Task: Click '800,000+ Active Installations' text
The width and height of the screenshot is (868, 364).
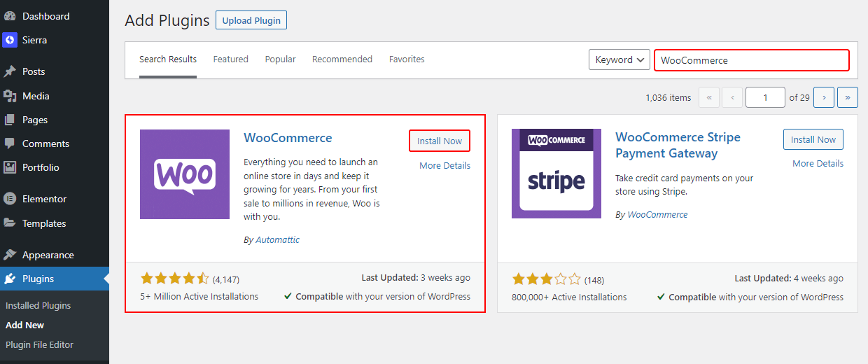Action: click(x=570, y=297)
